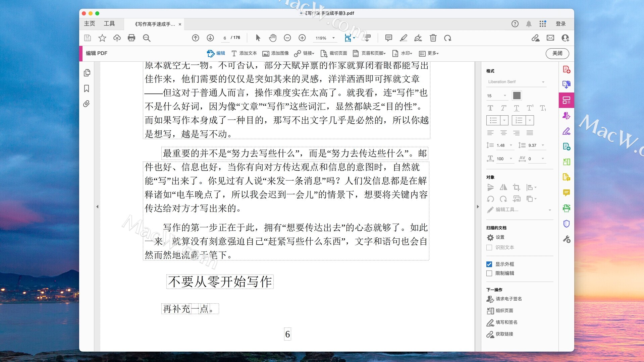
Task: Click the zoom out minus icon
Action: coord(287,38)
